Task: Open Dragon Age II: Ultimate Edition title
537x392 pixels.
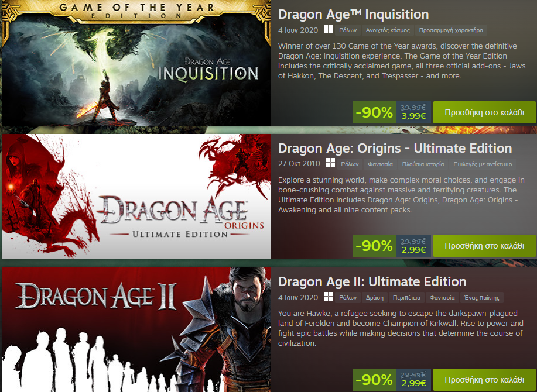Action: tap(372, 281)
